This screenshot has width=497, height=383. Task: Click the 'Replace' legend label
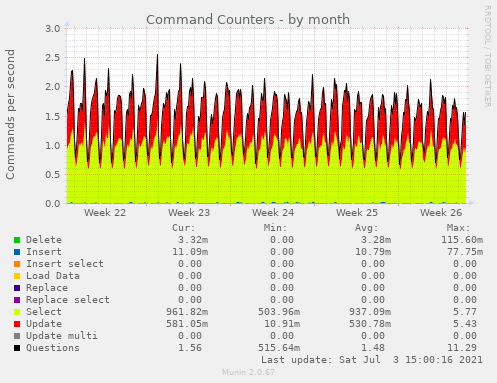click(47, 288)
